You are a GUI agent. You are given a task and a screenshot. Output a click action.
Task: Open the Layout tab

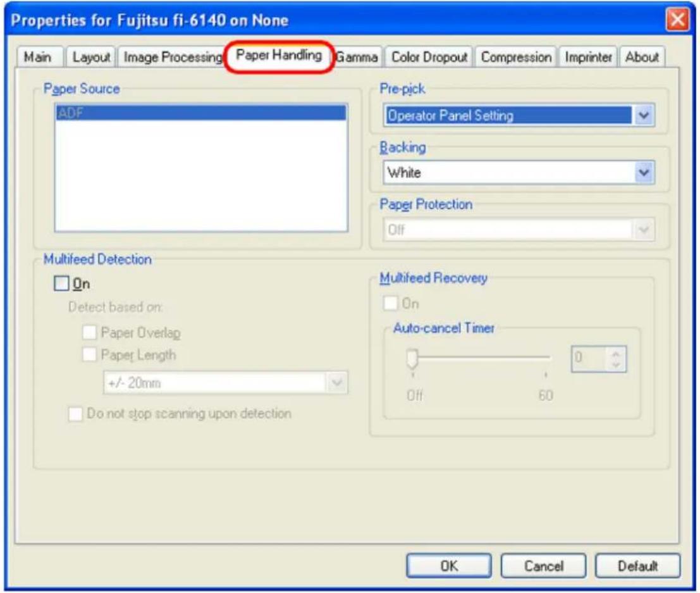pyautogui.click(x=92, y=57)
